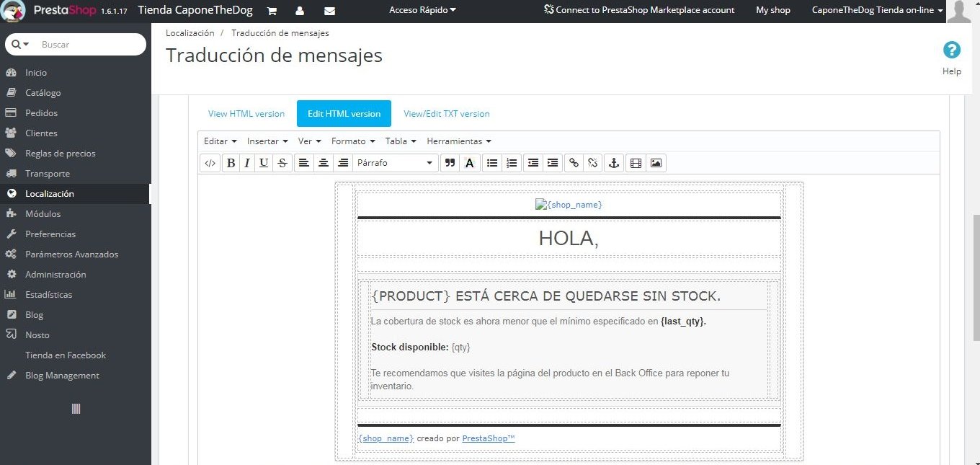Image resolution: width=980 pixels, height=465 pixels.
Task: Open the Formato menu
Action: tap(353, 141)
